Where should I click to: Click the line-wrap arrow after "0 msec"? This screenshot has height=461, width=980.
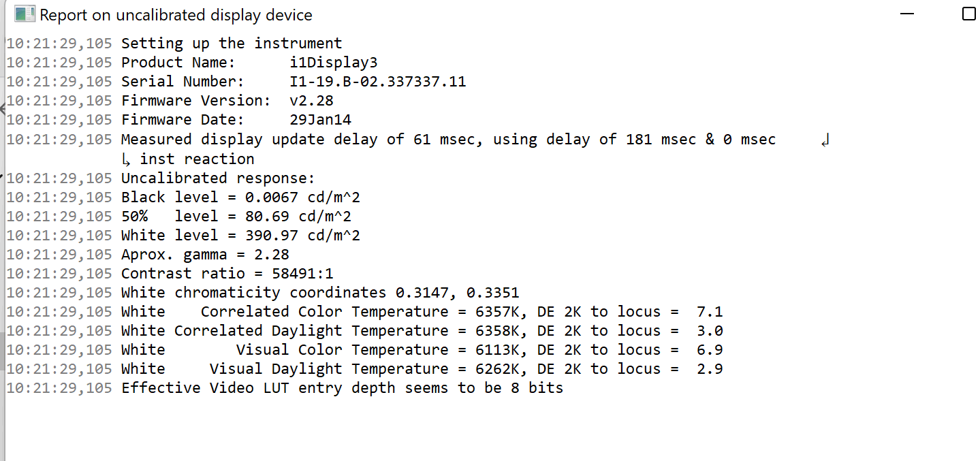click(825, 141)
